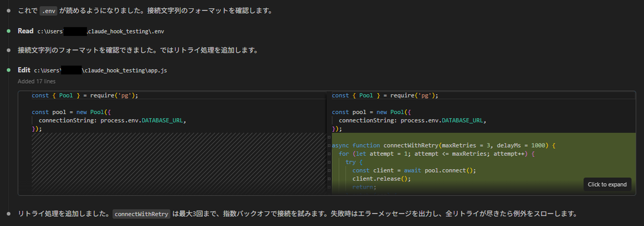This screenshot has width=644, height=226.
Task: Click the hatched empty area in left diff pane
Action: tap(178, 162)
